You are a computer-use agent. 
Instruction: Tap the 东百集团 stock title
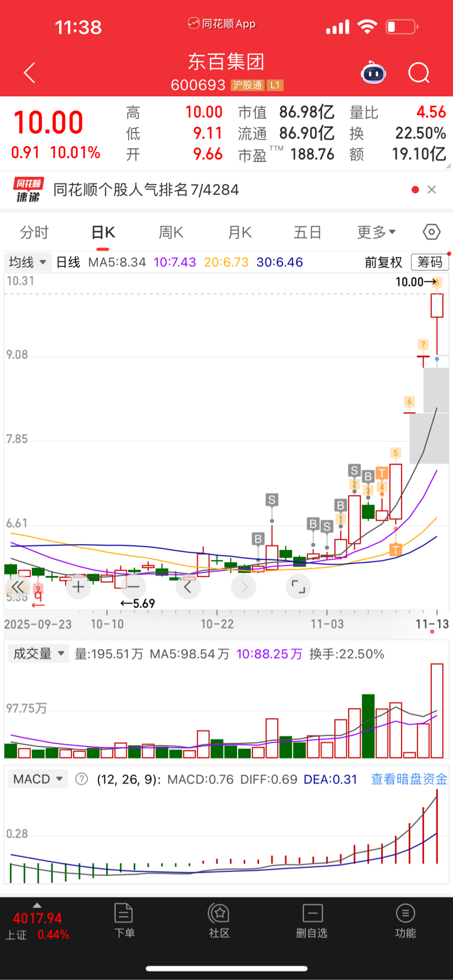[x=226, y=61]
